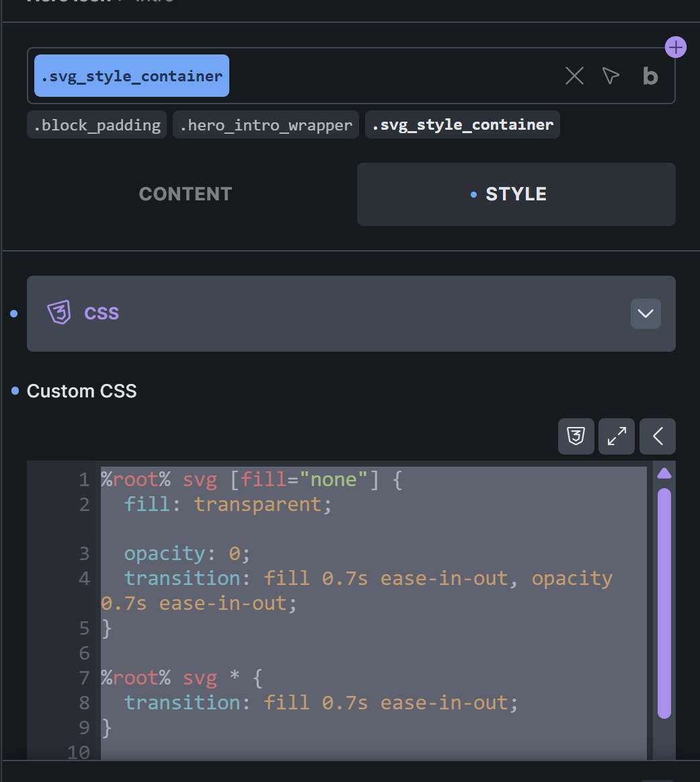The height and width of the screenshot is (782, 700).
Task: Click the CSS3 button above code editor
Action: tap(576, 437)
